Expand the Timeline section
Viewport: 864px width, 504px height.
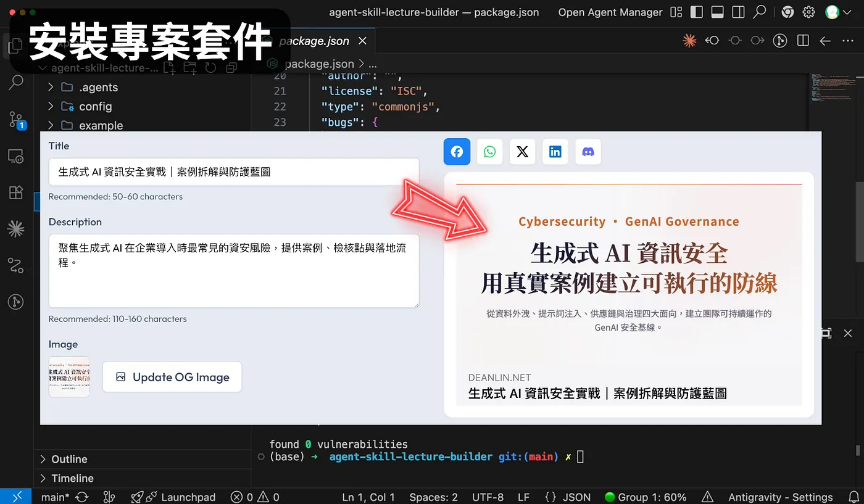[142, 478]
